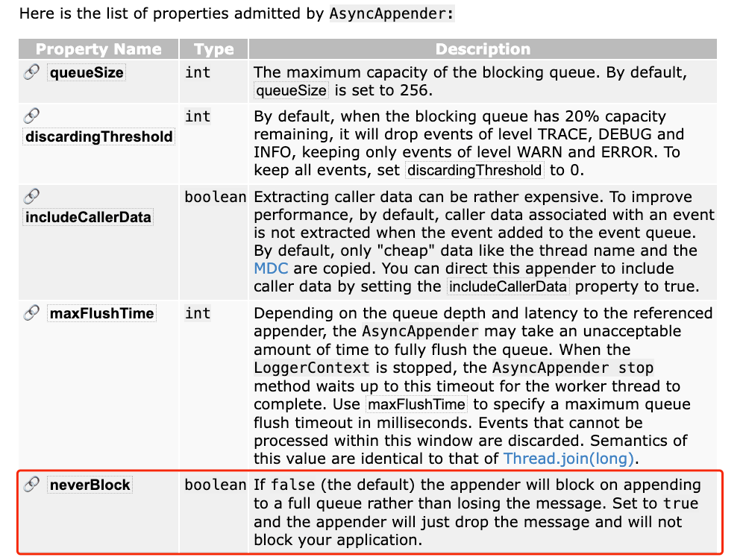The image size is (746, 560).
Task: Click the boolean type of neverBlock row
Action: click(215, 485)
